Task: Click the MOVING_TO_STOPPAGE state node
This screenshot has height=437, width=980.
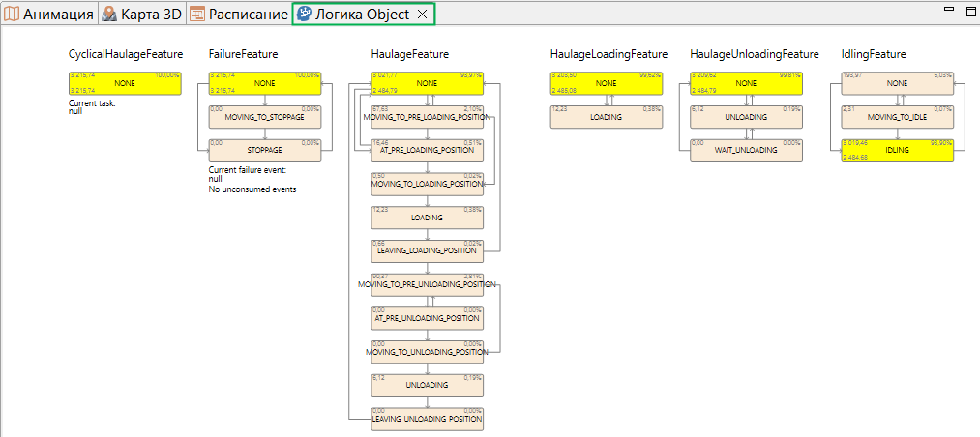Action: [264, 117]
